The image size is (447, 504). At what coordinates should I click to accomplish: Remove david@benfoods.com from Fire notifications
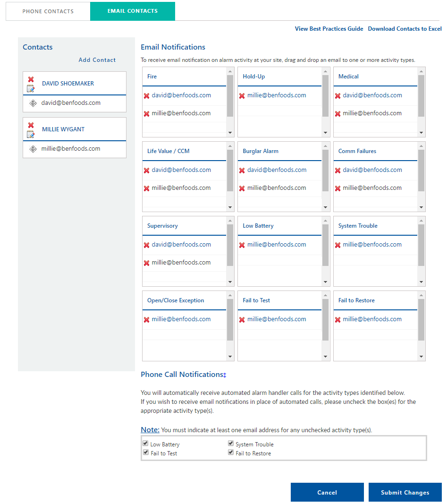coord(146,96)
